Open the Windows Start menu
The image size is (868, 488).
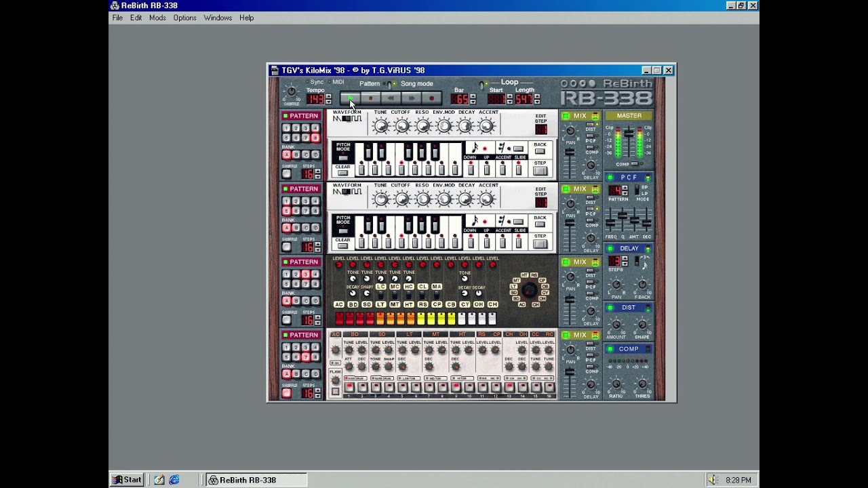pos(127,480)
